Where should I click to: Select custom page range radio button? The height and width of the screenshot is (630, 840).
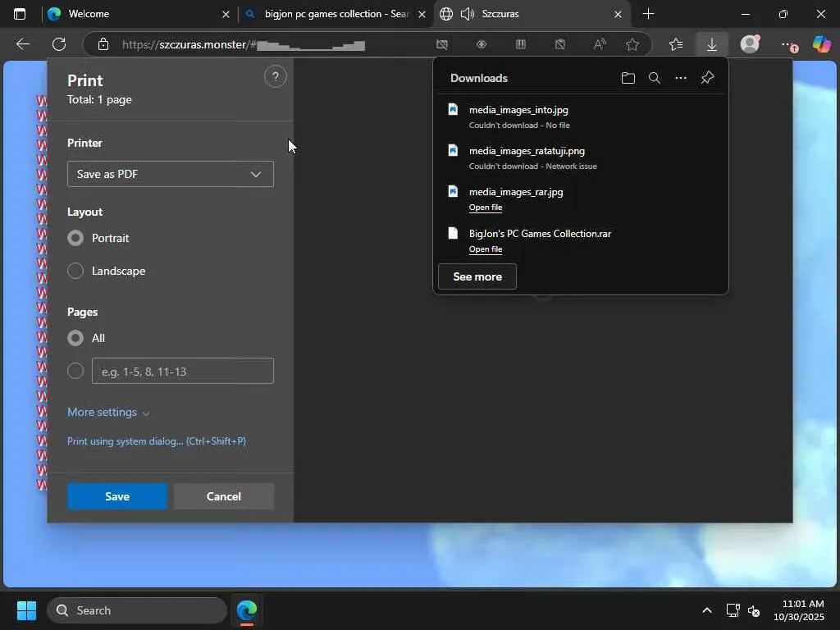coord(75,371)
